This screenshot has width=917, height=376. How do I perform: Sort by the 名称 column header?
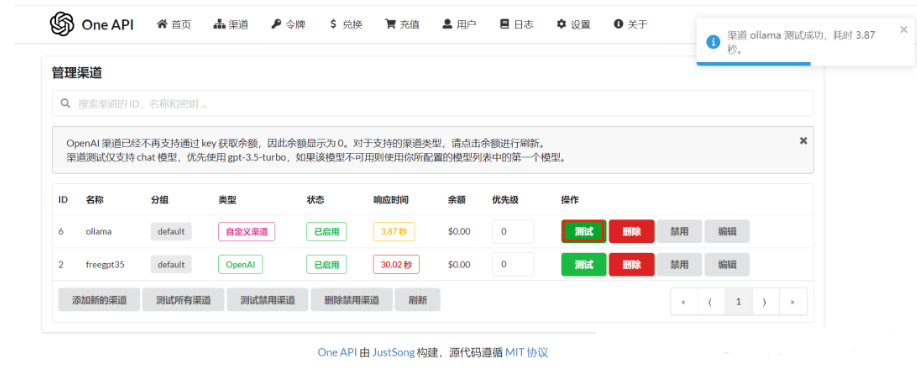click(x=95, y=199)
